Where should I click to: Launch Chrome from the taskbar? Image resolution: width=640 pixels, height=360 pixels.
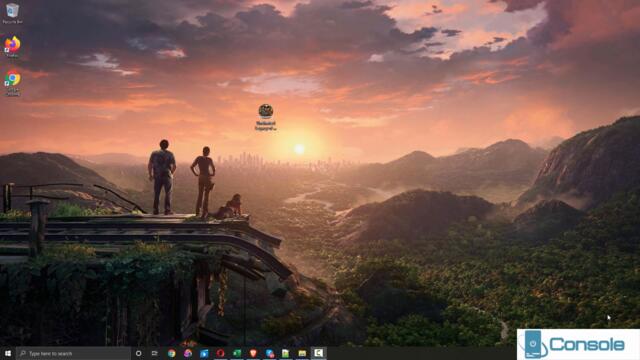pyautogui.click(x=171, y=353)
